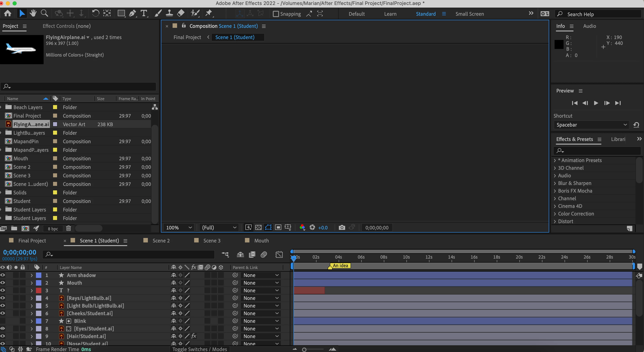Open the 100% magnification dropdown
Image resolution: width=644 pixels, height=352 pixels.
point(179,228)
